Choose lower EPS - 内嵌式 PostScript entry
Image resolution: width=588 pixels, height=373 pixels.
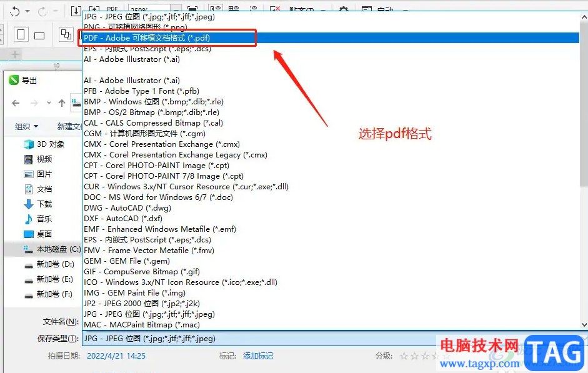pos(331,239)
